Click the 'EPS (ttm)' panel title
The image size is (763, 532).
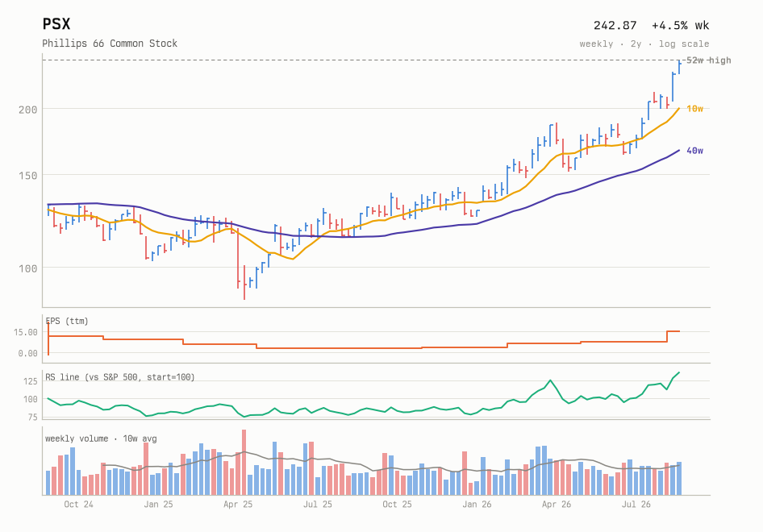[67, 321]
